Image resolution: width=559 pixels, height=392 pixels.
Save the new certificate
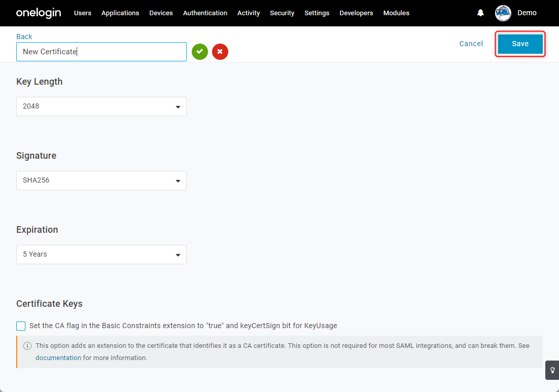(520, 44)
